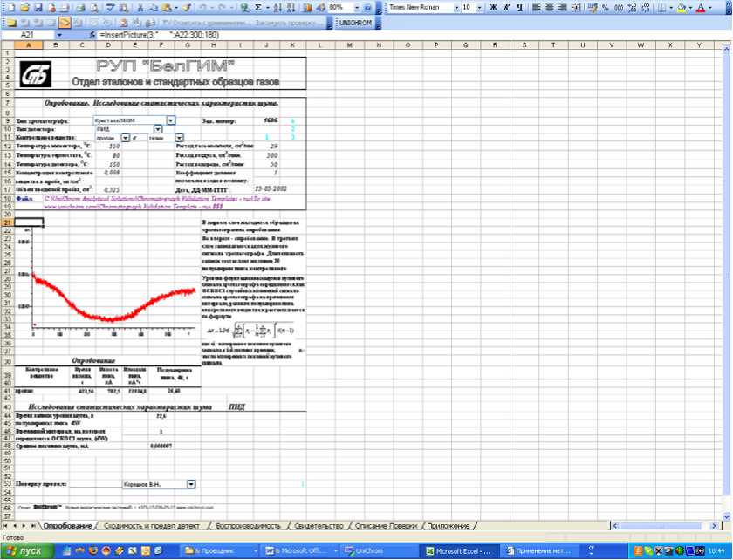The image size is (733, 560).
Task: Open the Chart Wizard icon
Action: pos(307,8)
